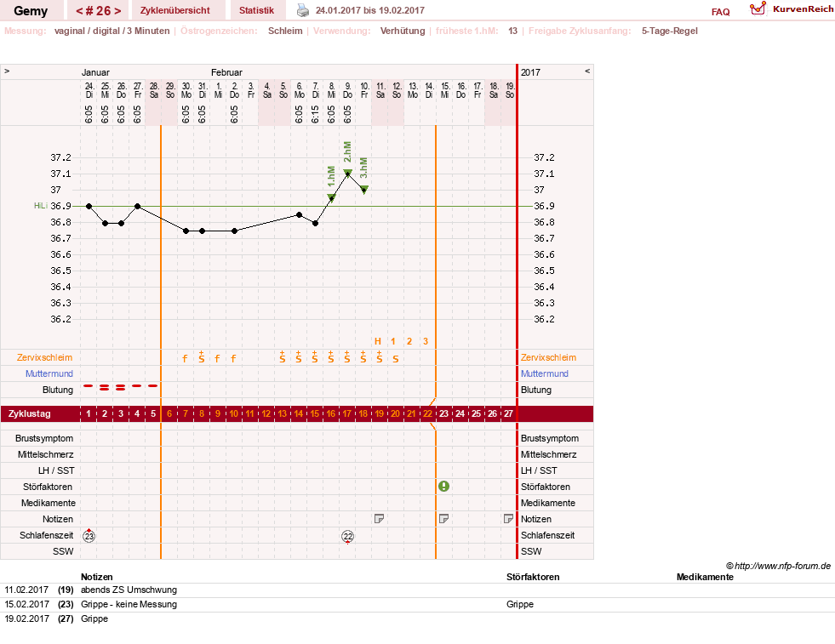Select cycle day 27 in the Zyklustag bar
This screenshot has width=835, height=644.
[x=508, y=413]
